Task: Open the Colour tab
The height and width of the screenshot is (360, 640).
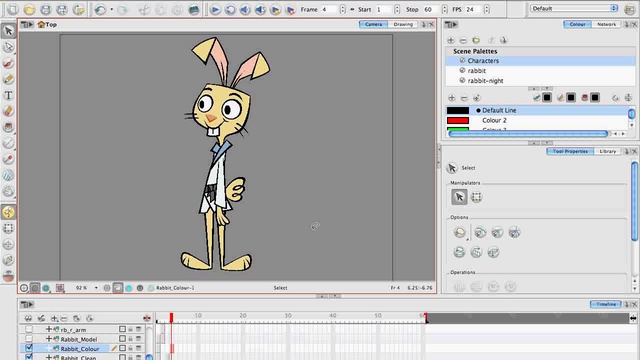Action: 578,24
